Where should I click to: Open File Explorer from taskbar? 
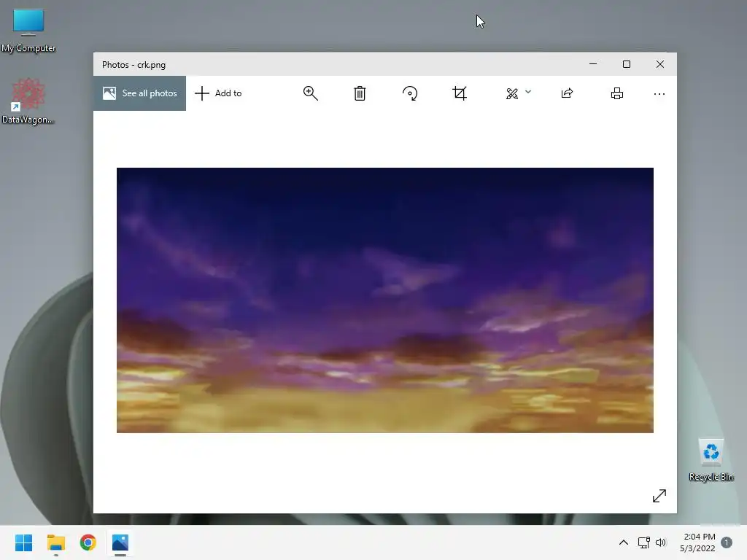point(55,542)
